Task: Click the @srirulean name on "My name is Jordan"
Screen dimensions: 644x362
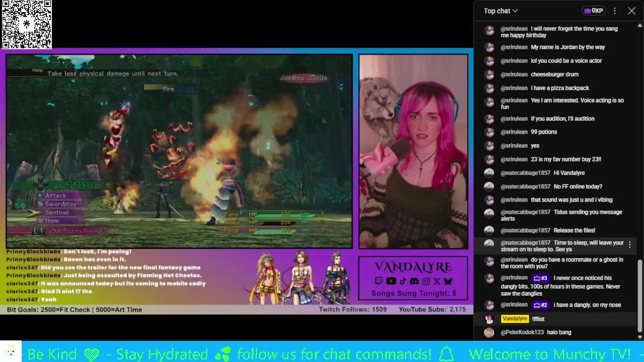Action: [514, 47]
